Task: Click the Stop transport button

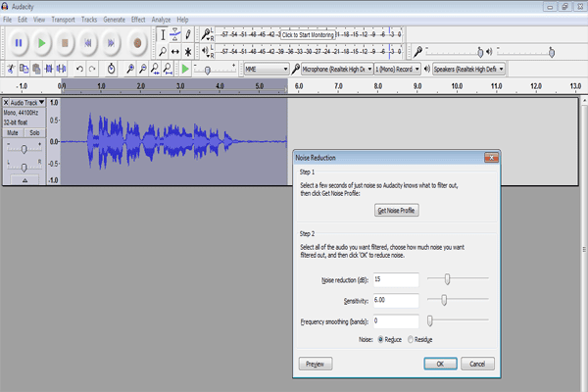Action: click(65, 43)
